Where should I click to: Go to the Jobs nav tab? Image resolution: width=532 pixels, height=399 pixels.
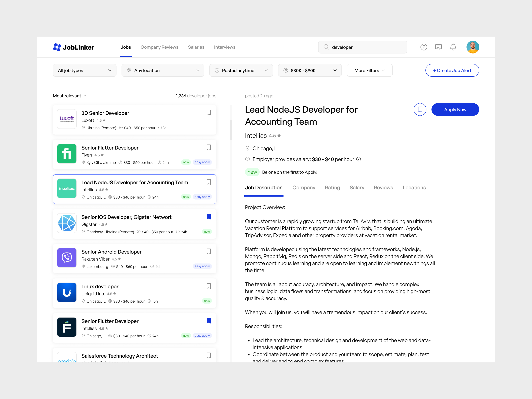point(126,47)
